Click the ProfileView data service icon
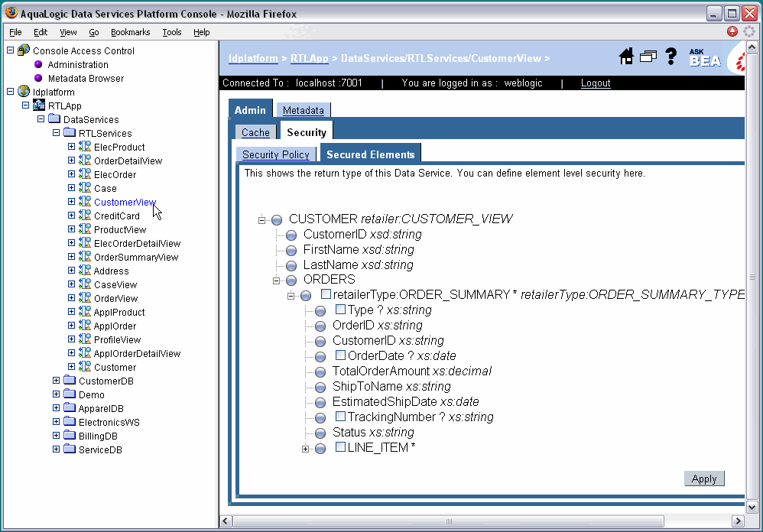 click(x=85, y=339)
